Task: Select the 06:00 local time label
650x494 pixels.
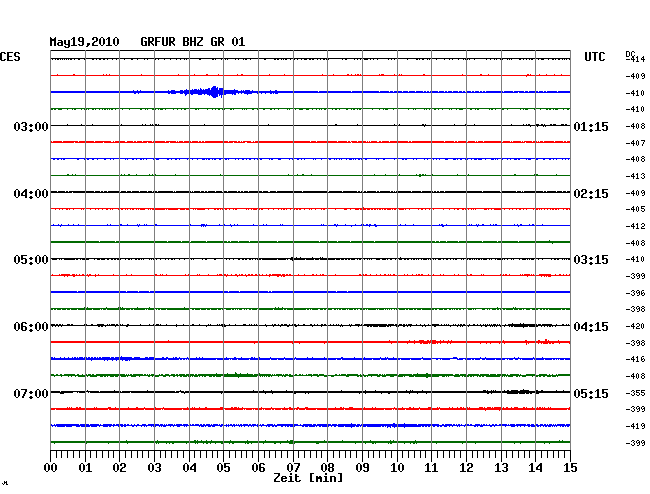Action: (x=31, y=327)
